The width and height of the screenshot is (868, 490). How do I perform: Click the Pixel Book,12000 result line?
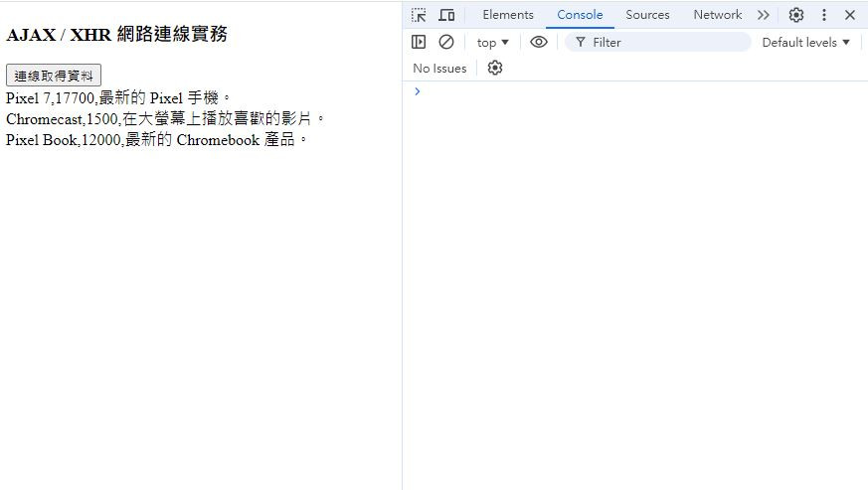156,139
